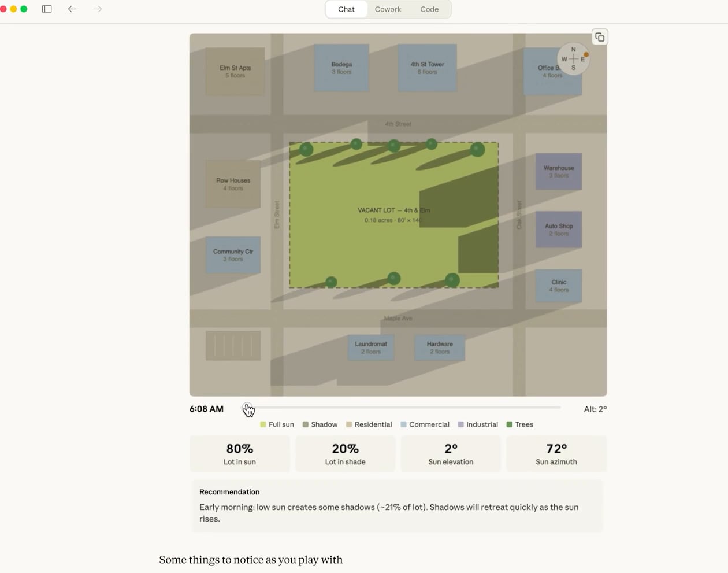Toggle the Full sun legend entry
Screen dimensions: 728x573
(277, 424)
